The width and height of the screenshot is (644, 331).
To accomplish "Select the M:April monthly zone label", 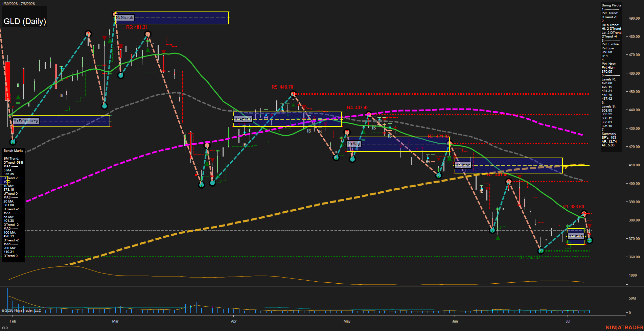I will (243, 119).
